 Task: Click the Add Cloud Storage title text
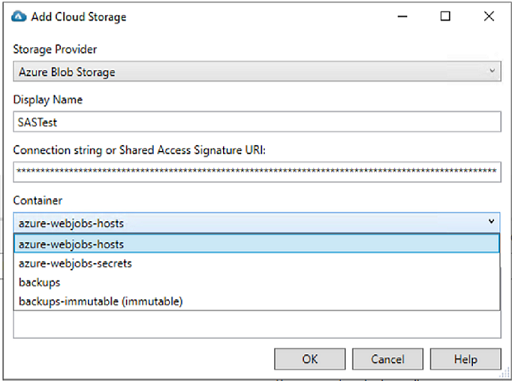pos(79,17)
